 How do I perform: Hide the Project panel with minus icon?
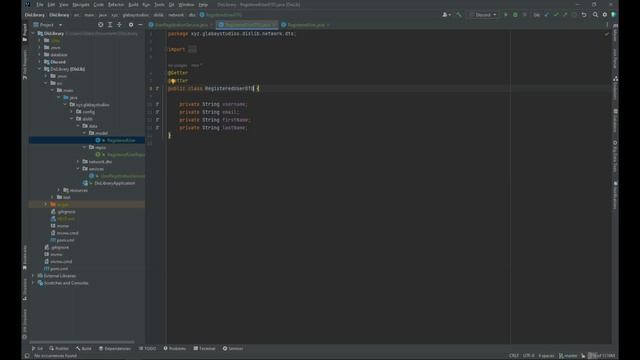coord(140,25)
